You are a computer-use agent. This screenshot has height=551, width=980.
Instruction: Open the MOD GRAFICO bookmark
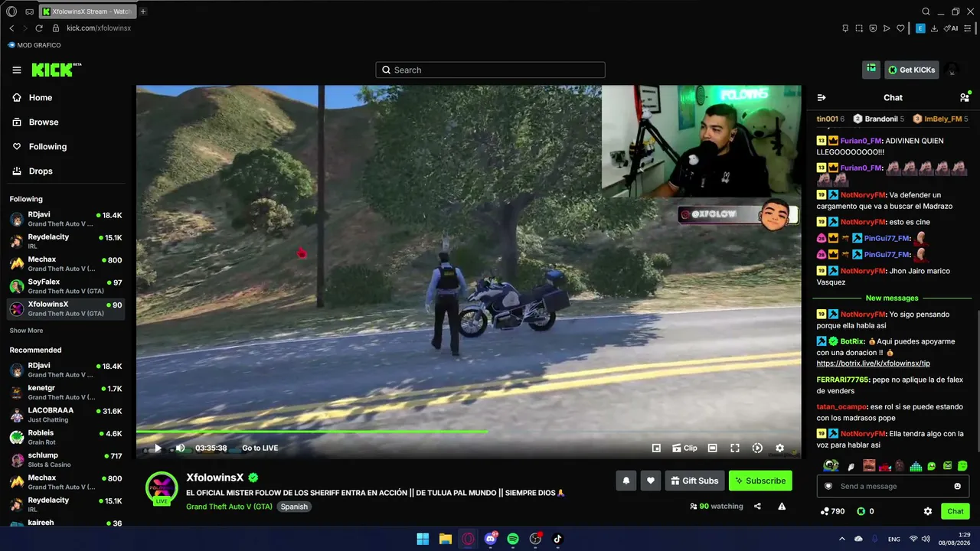34,45
